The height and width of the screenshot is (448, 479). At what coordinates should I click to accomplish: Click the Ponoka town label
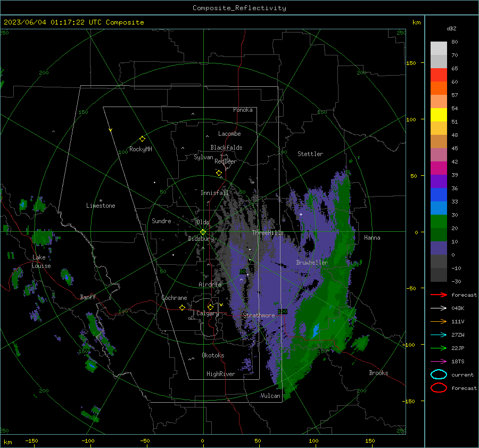coord(243,110)
